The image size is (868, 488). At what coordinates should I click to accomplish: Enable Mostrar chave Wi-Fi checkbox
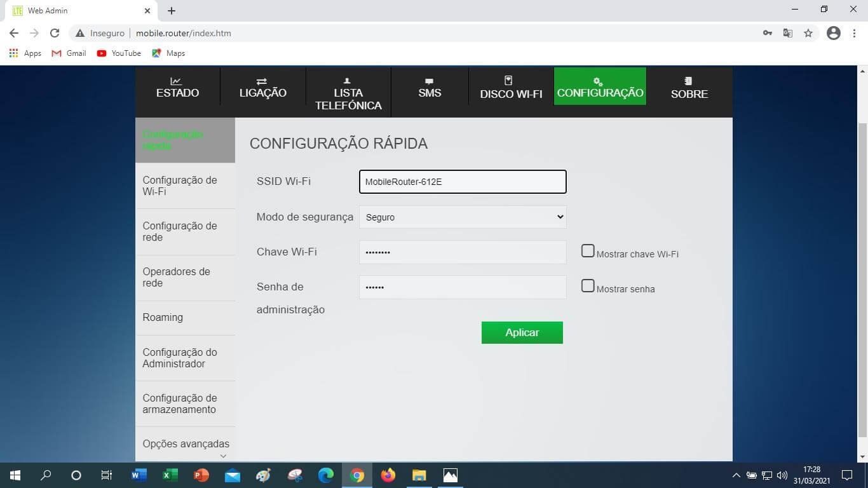[x=588, y=251]
